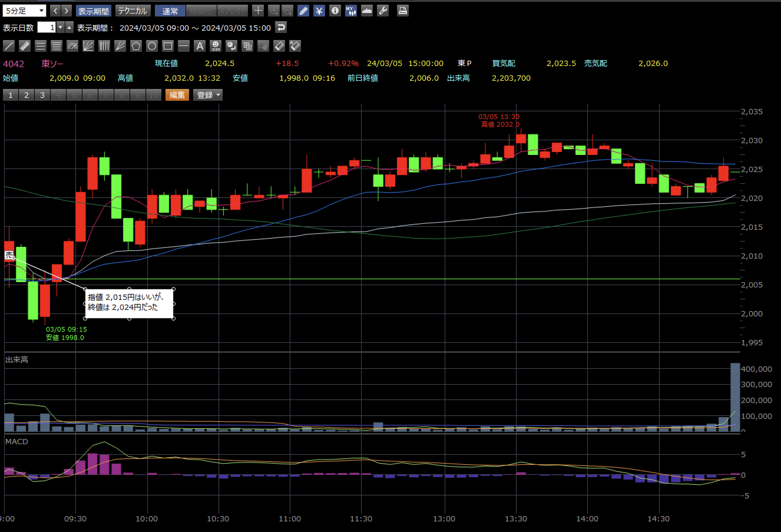
Task: Toggle the pencil drawing mode button
Action: point(303,11)
